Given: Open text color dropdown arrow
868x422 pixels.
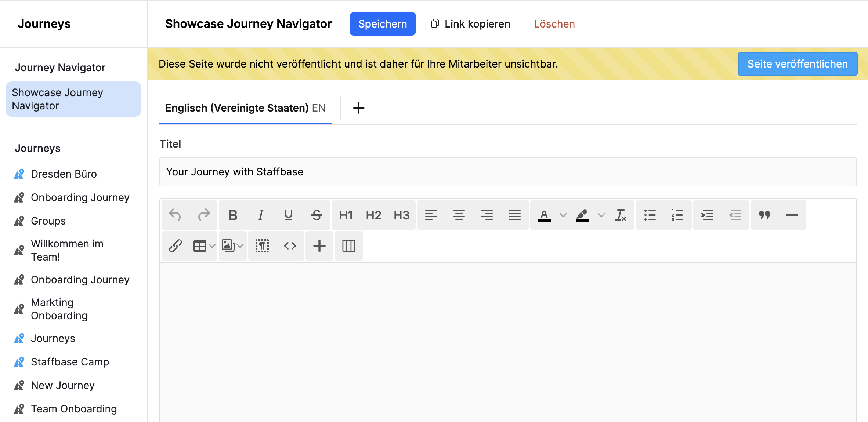Looking at the screenshot, I should (x=563, y=215).
